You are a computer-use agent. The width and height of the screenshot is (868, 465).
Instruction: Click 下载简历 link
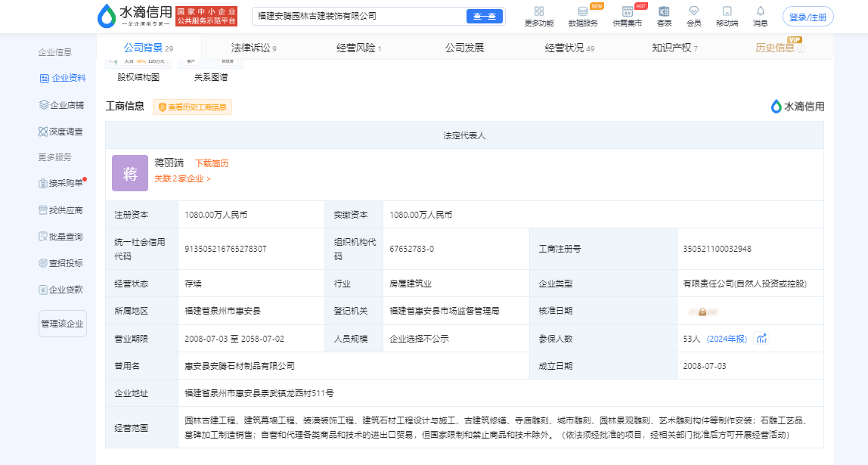point(212,163)
